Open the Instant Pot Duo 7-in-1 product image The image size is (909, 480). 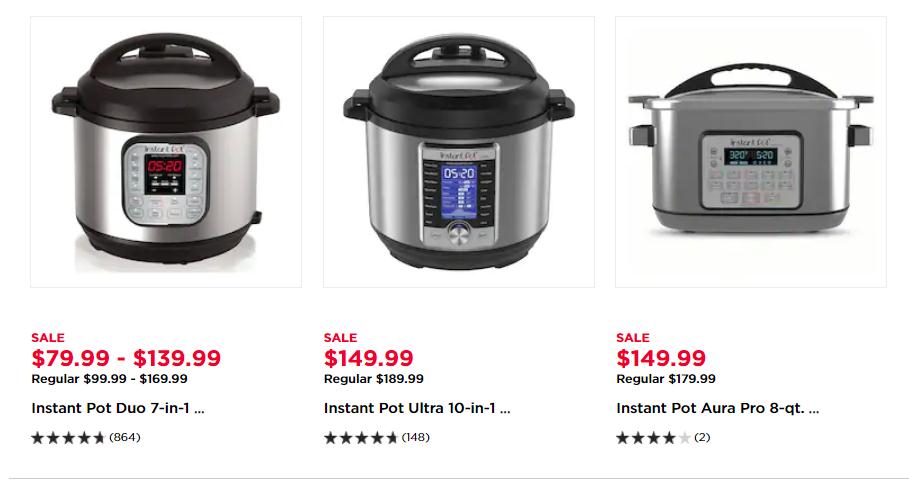(x=166, y=152)
